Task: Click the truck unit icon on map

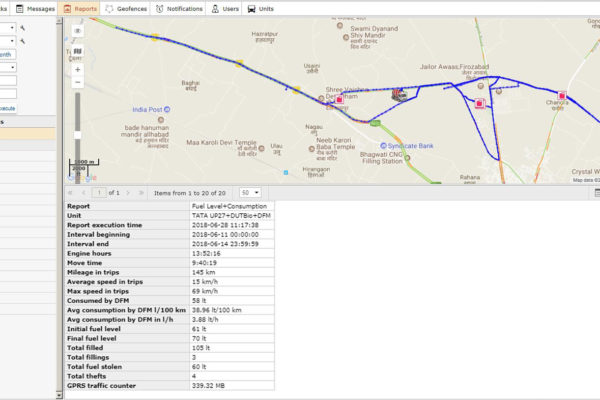Action: click(400, 95)
